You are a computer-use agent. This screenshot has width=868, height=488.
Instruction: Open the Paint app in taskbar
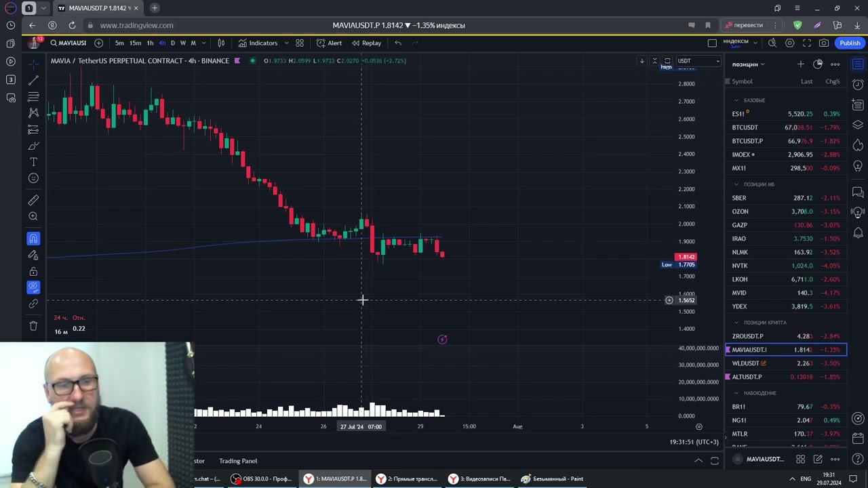pyautogui.click(x=552, y=479)
